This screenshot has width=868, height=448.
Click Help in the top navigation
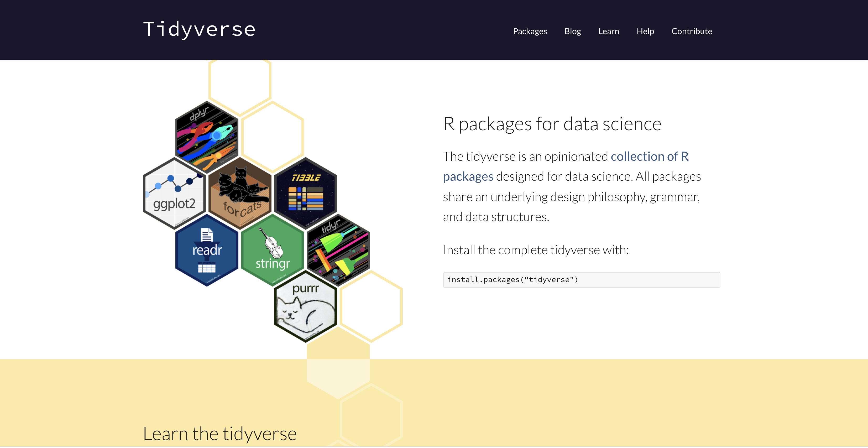[645, 31]
